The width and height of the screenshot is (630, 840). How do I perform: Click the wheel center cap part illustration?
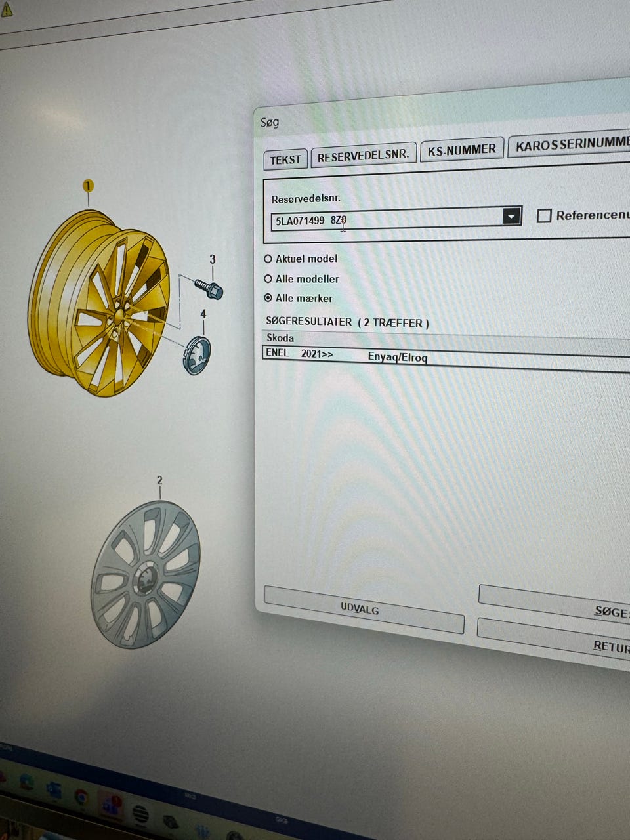coord(196,355)
